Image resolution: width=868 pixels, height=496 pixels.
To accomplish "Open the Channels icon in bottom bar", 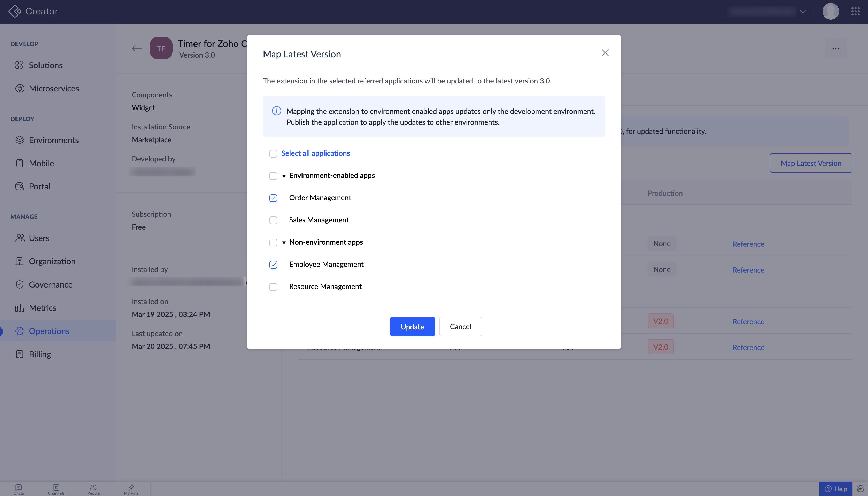I will tap(56, 489).
